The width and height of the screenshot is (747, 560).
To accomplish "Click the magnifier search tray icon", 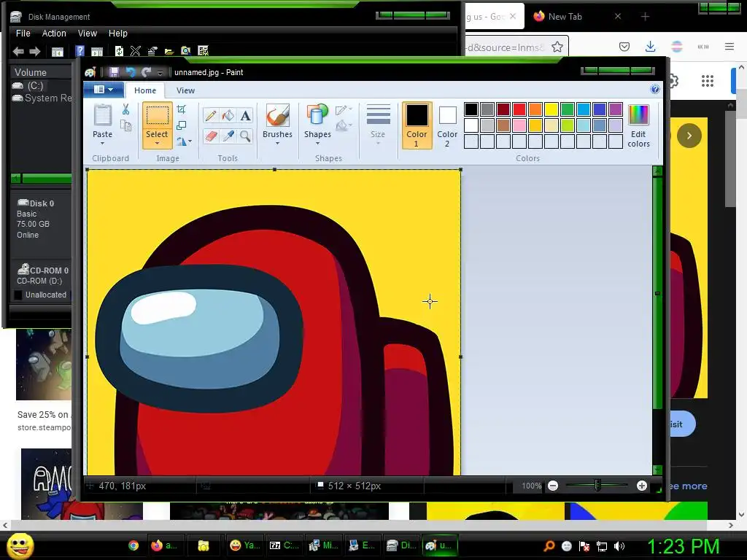I will click(x=549, y=546).
